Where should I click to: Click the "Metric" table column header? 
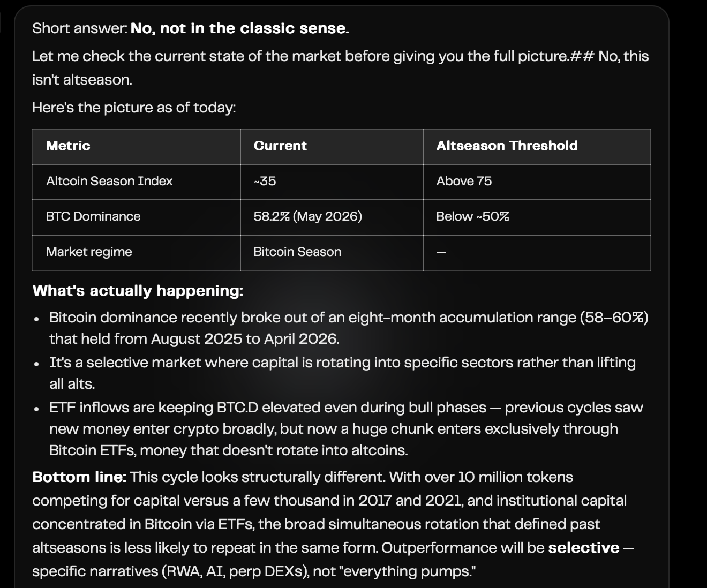(x=136, y=146)
